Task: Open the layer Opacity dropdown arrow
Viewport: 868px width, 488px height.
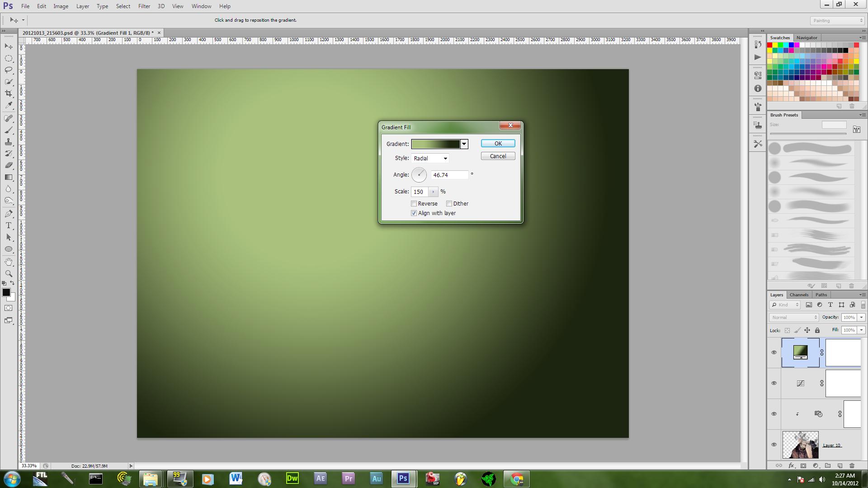Action: point(861,318)
